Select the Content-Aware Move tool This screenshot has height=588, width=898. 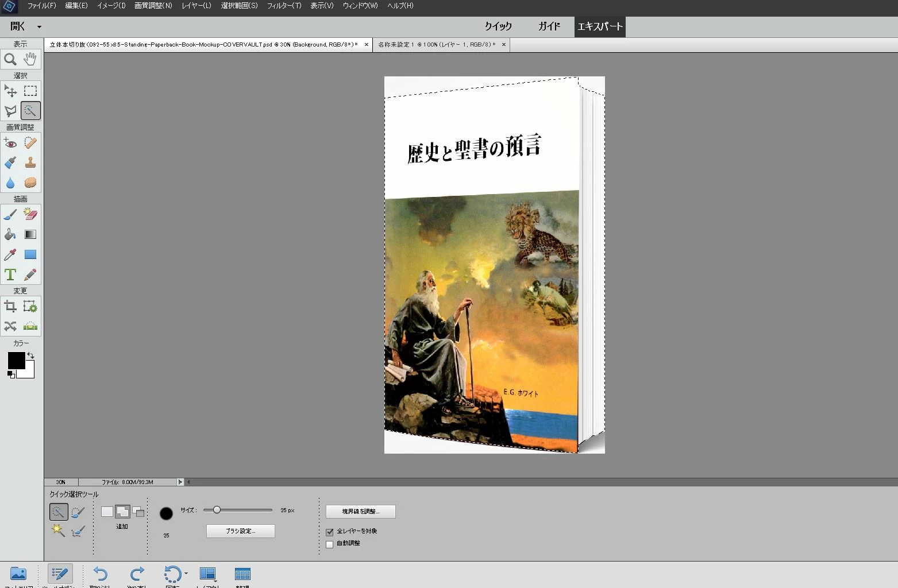10,326
